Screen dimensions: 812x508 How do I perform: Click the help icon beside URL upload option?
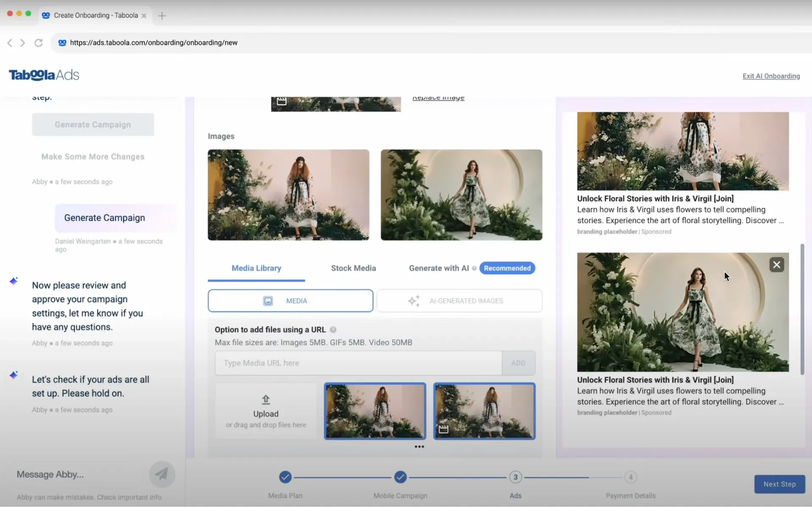point(334,329)
